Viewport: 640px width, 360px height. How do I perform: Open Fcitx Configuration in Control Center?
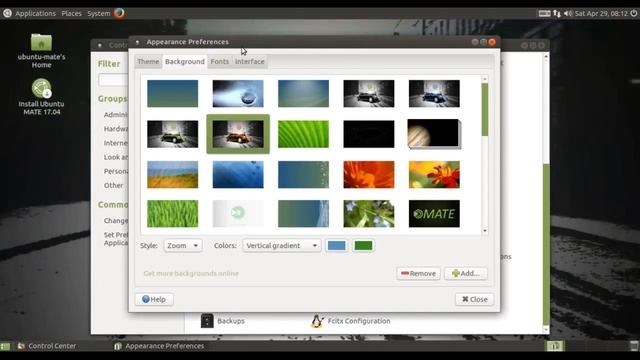coord(351,321)
